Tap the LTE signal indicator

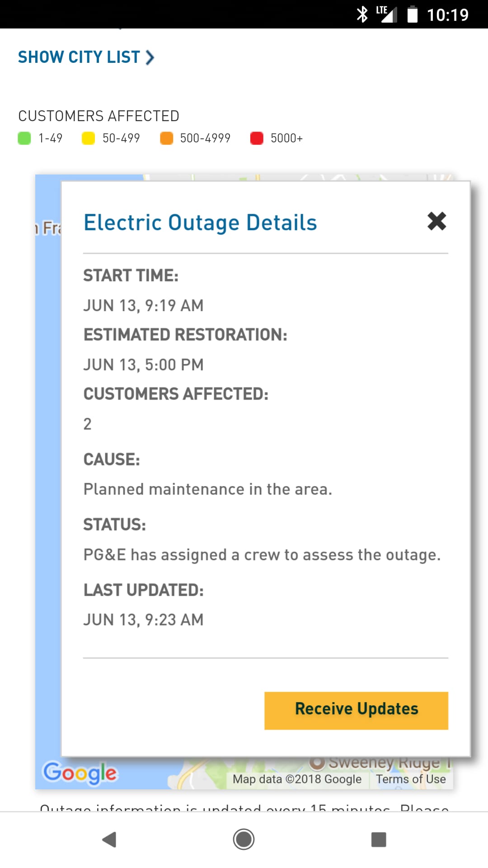coord(386,14)
